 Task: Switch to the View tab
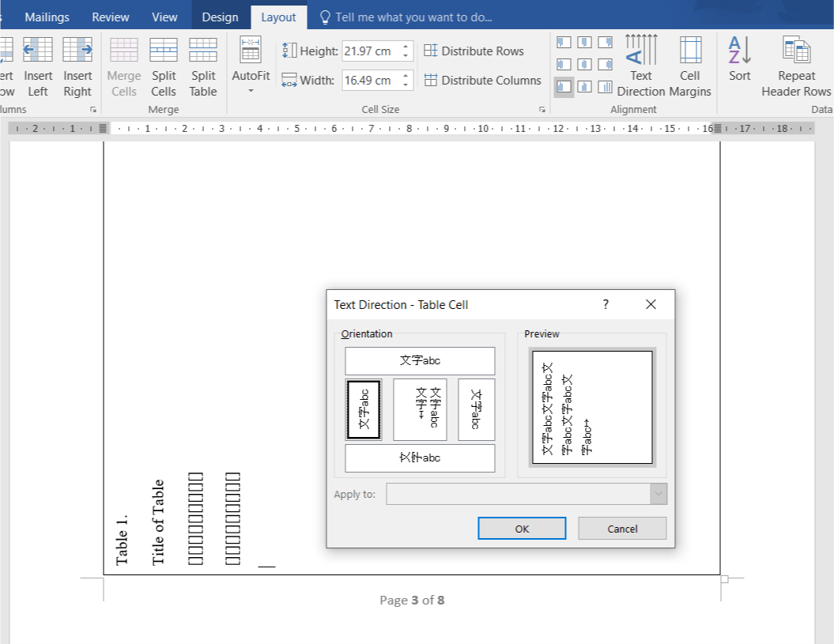coord(164,17)
